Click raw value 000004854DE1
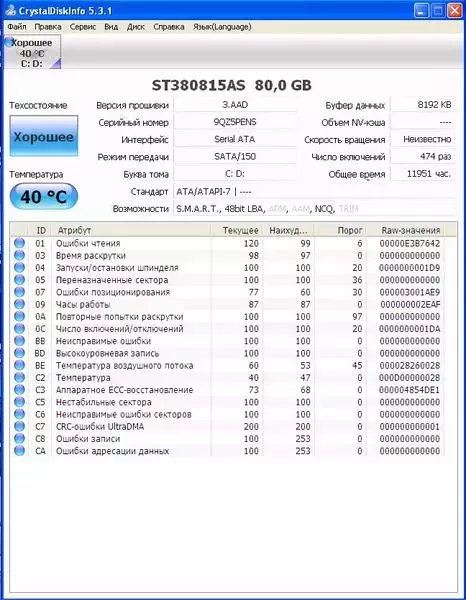 click(x=410, y=390)
